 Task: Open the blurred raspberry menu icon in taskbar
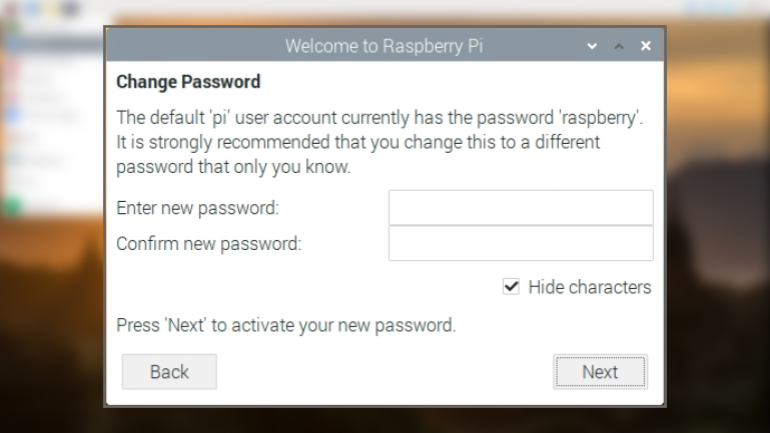[10, 8]
